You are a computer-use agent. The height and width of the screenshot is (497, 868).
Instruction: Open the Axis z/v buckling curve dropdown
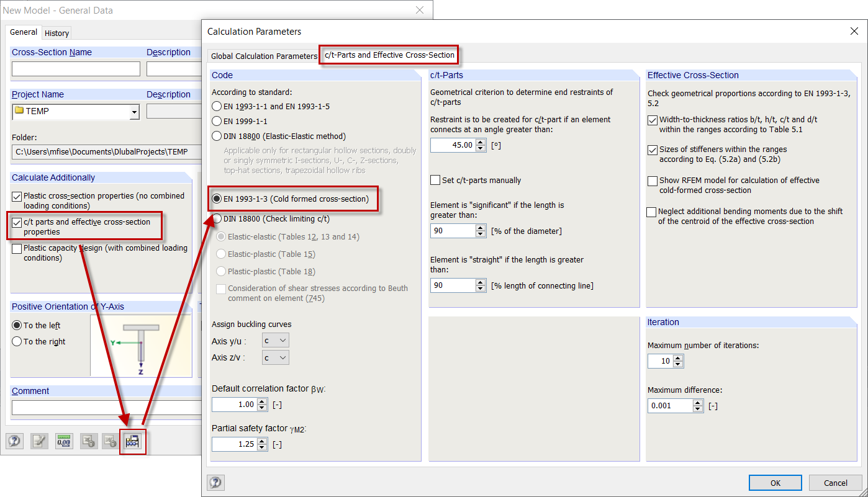pyautogui.click(x=275, y=358)
